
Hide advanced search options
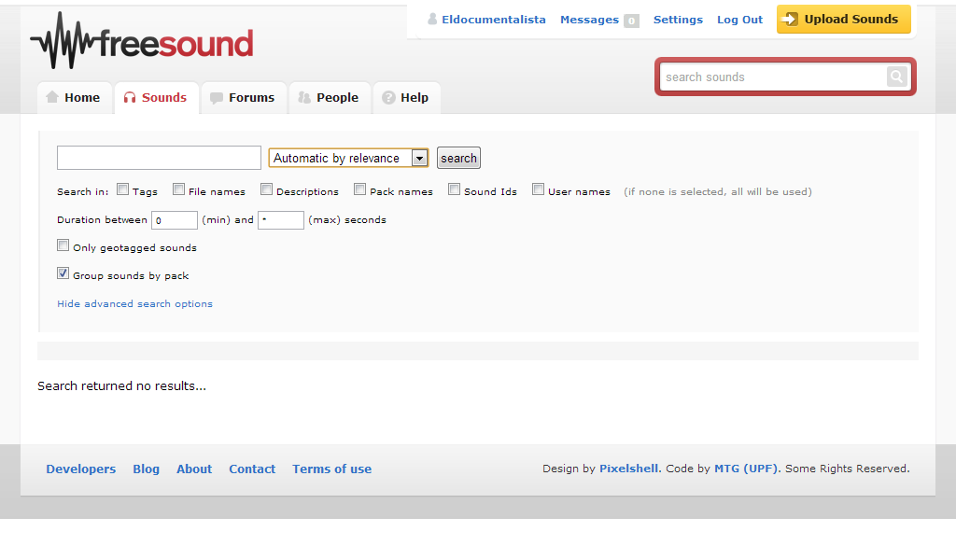pyautogui.click(x=134, y=303)
